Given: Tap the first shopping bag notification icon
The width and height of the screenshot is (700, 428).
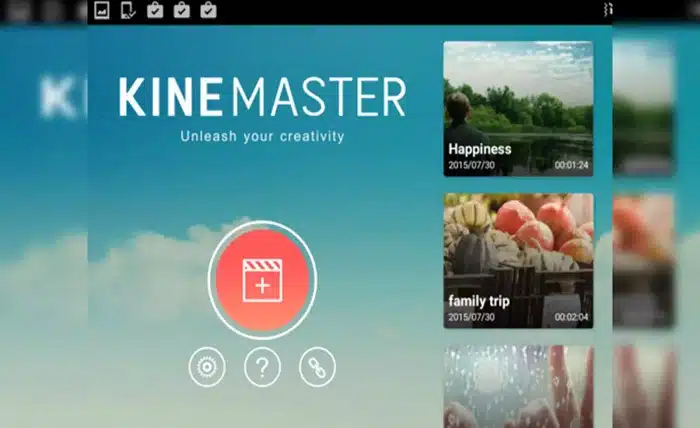Looking at the screenshot, I should click(x=155, y=10).
